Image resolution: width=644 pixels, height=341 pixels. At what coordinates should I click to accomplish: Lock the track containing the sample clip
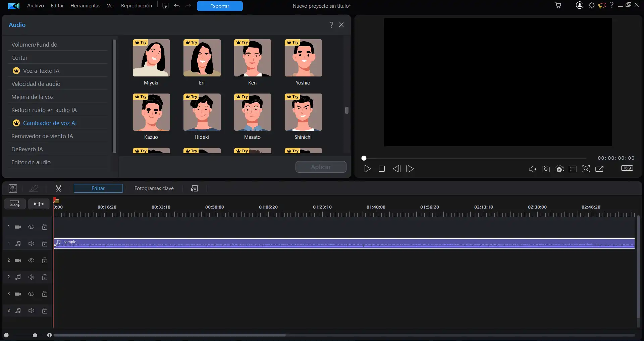45,243
